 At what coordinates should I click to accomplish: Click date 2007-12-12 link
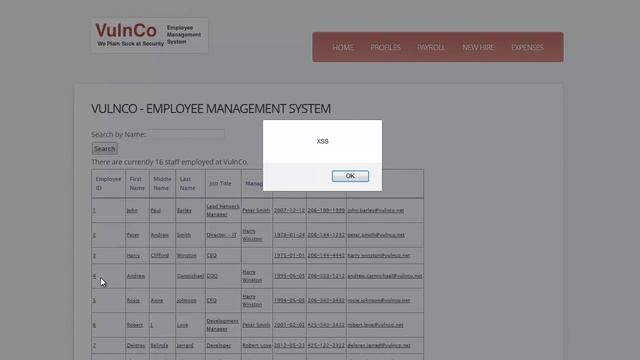289,211
